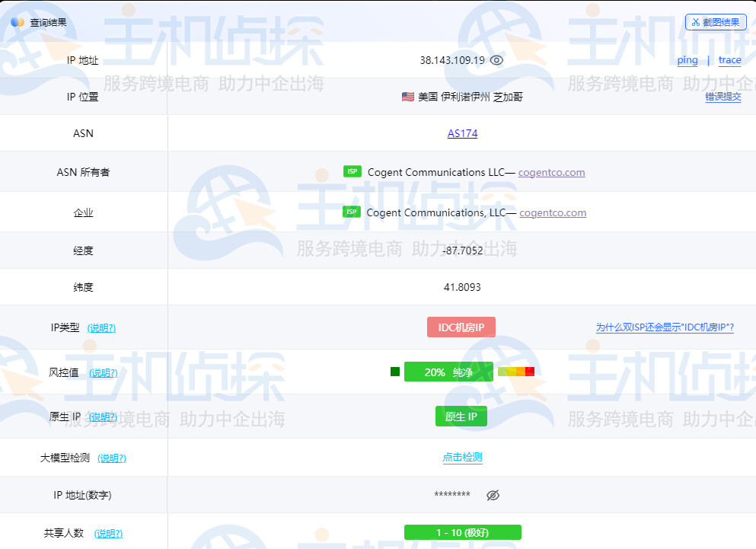Click the risk color gradient scale bar
The height and width of the screenshot is (549, 756).
pos(517,371)
